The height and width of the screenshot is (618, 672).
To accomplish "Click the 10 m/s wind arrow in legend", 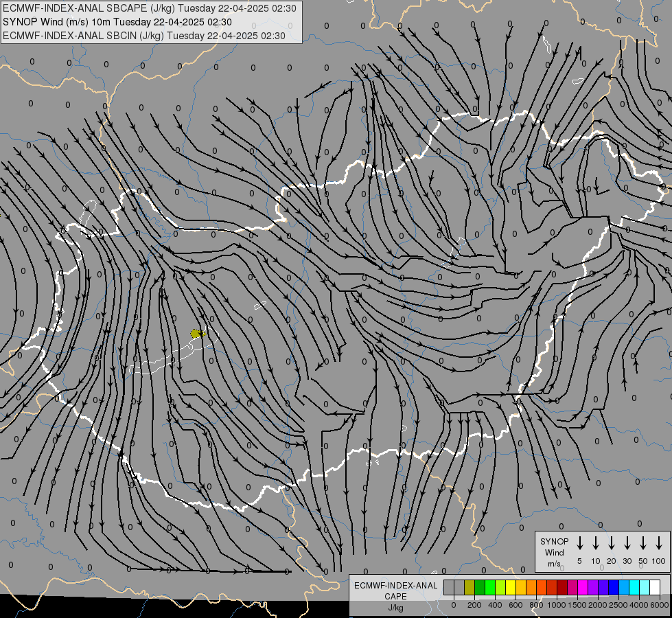I will click(596, 543).
